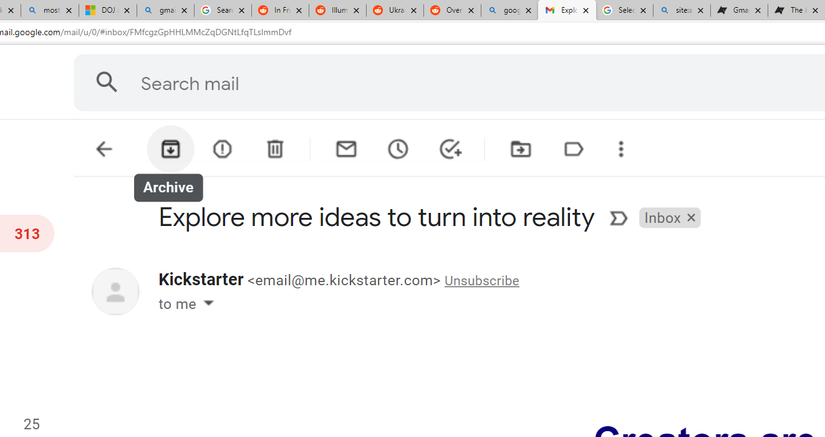Click the search magnifier icon
Screen dimensions: 825x437
[x=106, y=83]
